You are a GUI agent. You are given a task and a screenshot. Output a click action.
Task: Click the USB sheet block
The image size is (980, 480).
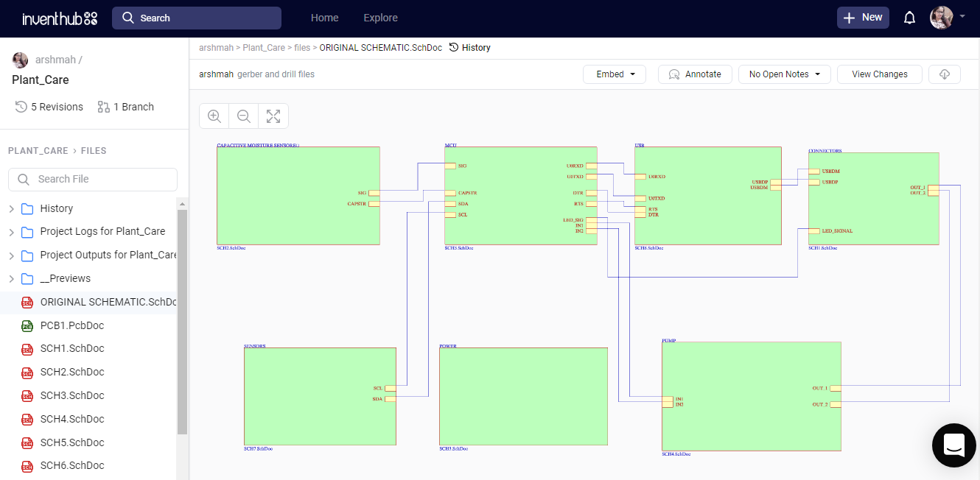[x=707, y=196]
